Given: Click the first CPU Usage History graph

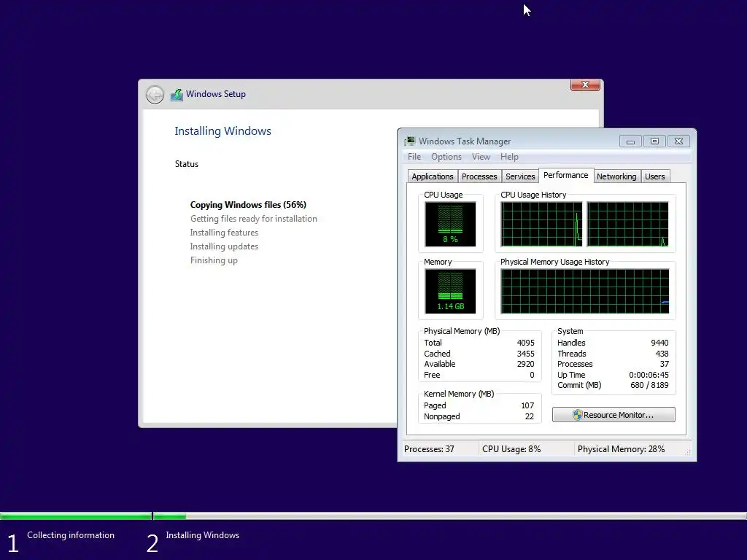Looking at the screenshot, I should (x=541, y=225).
